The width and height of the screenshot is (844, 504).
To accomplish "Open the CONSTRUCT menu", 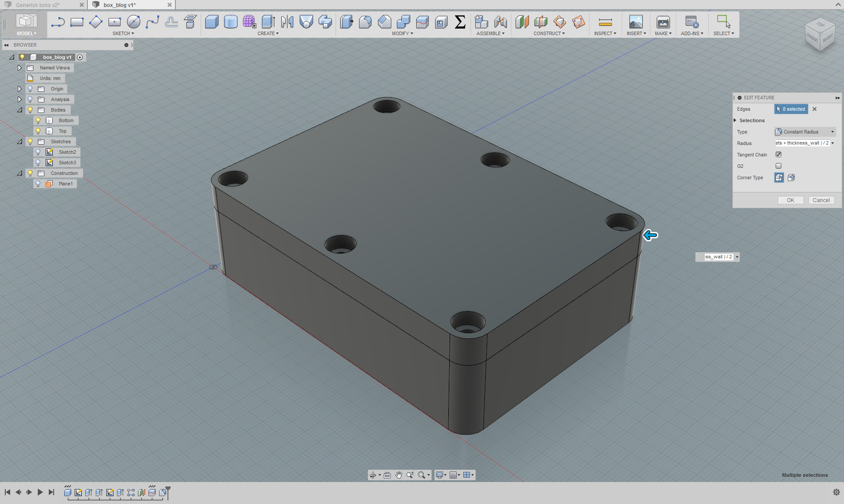I will pos(549,33).
